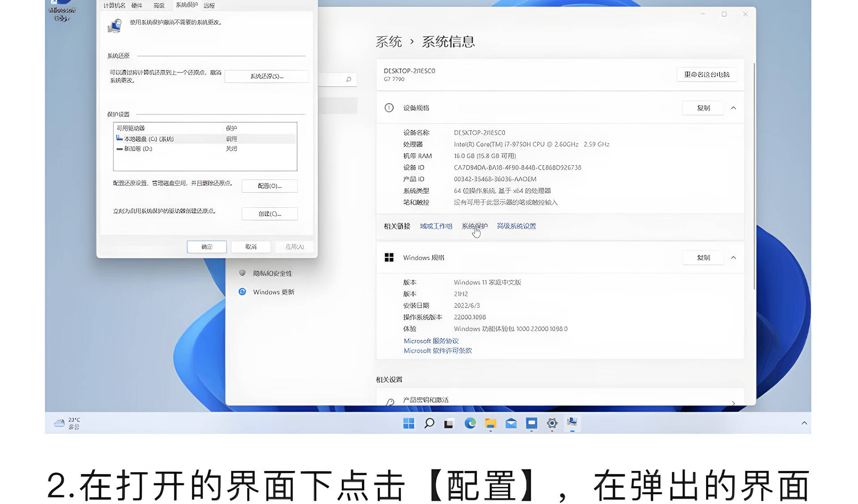Image resolution: width=858 pixels, height=504 pixels.
Task: Click the 64-bit system type value
Action: [502, 191]
